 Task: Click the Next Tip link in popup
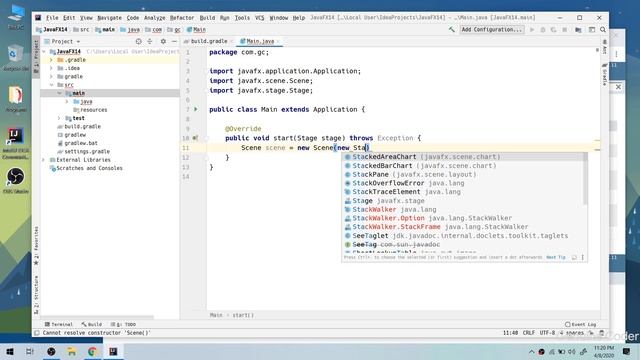(556, 257)
